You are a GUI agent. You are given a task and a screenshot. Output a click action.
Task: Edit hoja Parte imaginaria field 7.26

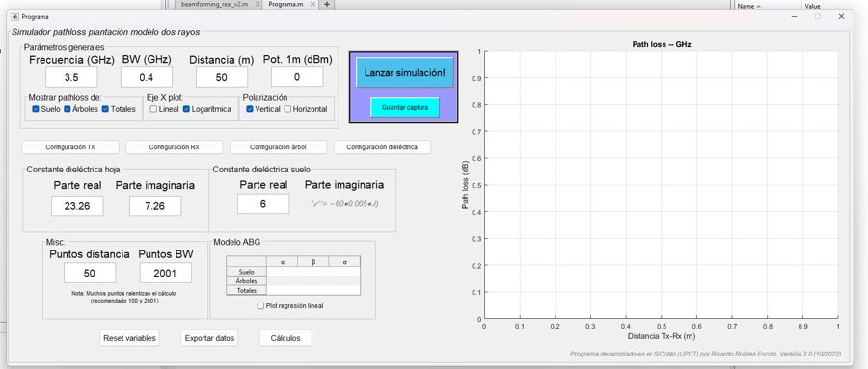155,206
